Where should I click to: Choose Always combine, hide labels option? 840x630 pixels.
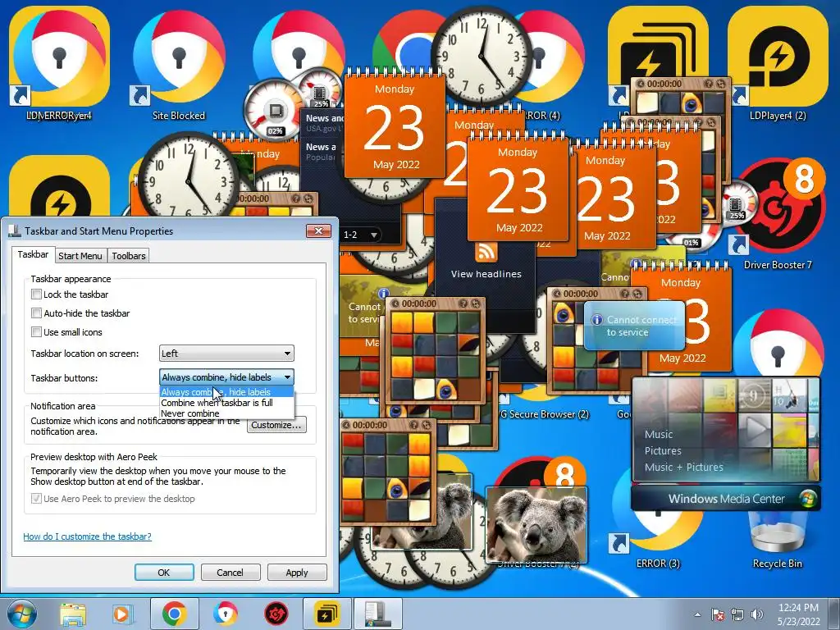pos(226,392)
